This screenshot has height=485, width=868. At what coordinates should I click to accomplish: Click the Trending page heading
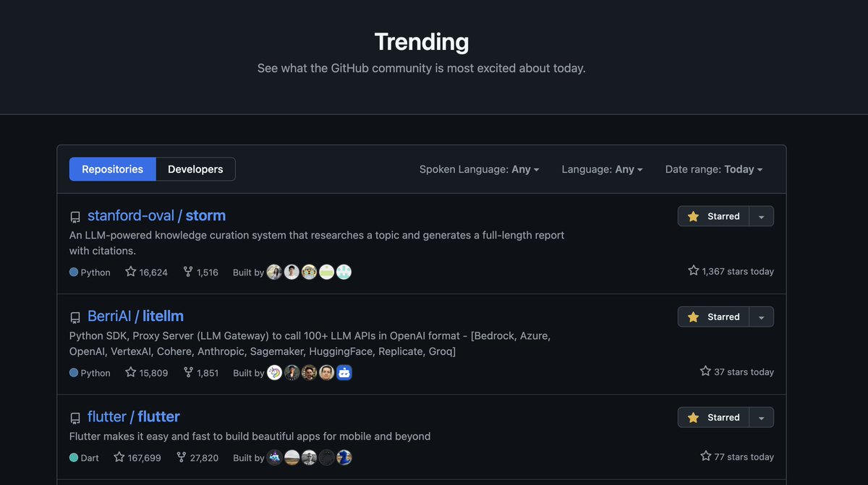click(x=422, y=41)
